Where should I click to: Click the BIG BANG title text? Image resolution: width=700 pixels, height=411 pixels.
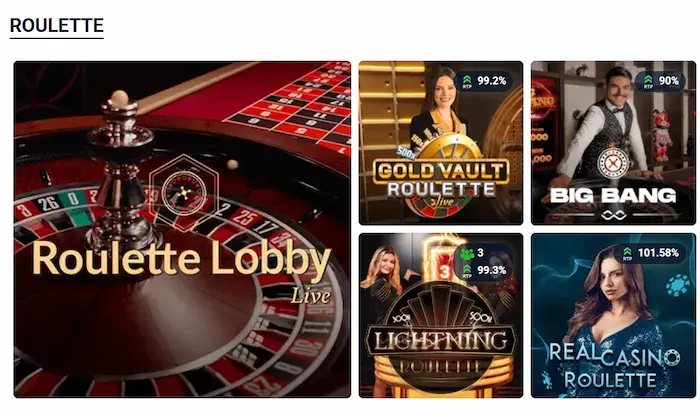pos(613,195)
